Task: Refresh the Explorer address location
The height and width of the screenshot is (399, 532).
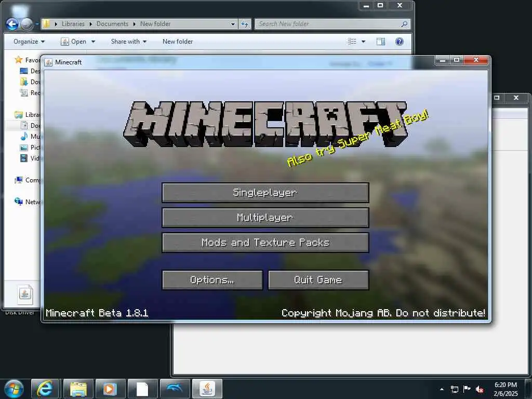Action: tap(245, 24)
